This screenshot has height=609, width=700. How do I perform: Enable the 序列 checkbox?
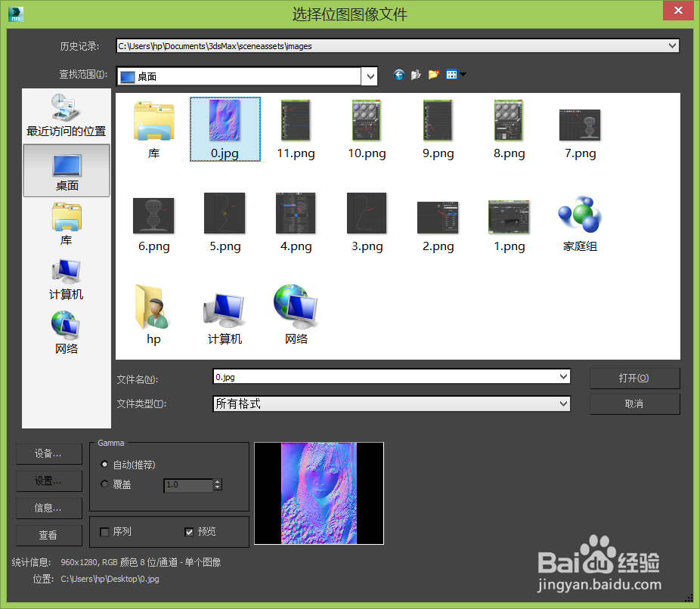(104, 531)
